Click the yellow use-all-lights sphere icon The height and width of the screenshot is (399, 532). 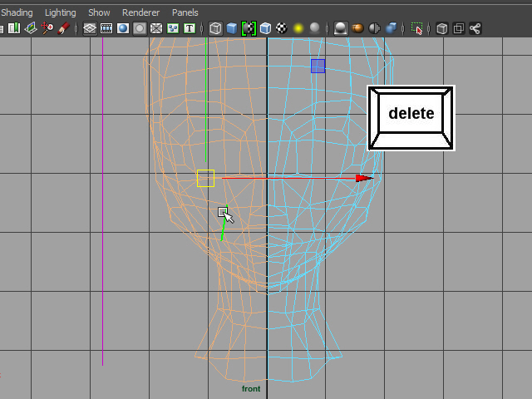pyautogui.click(x=298, y=28)
